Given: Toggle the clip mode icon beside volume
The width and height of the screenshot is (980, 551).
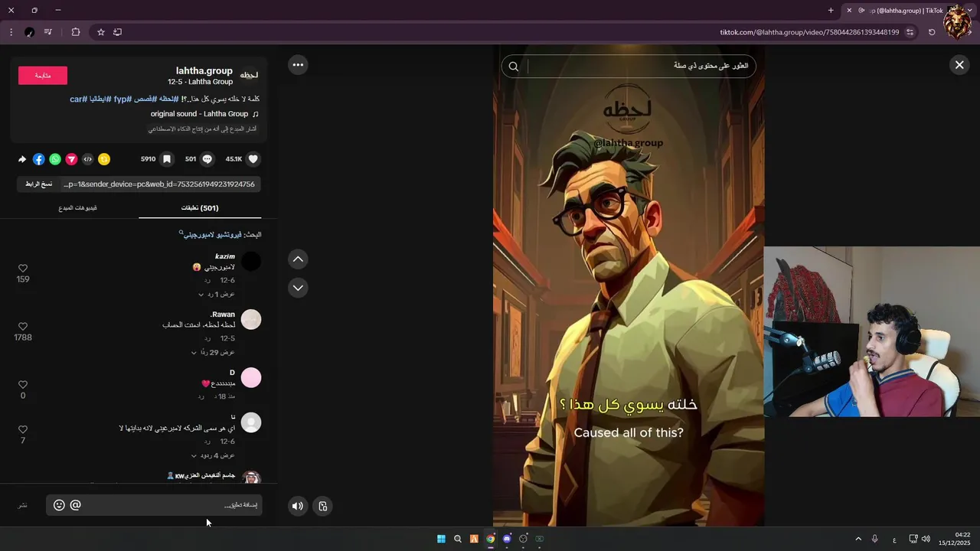Looking at the screenshot, I should click(323, 506).
